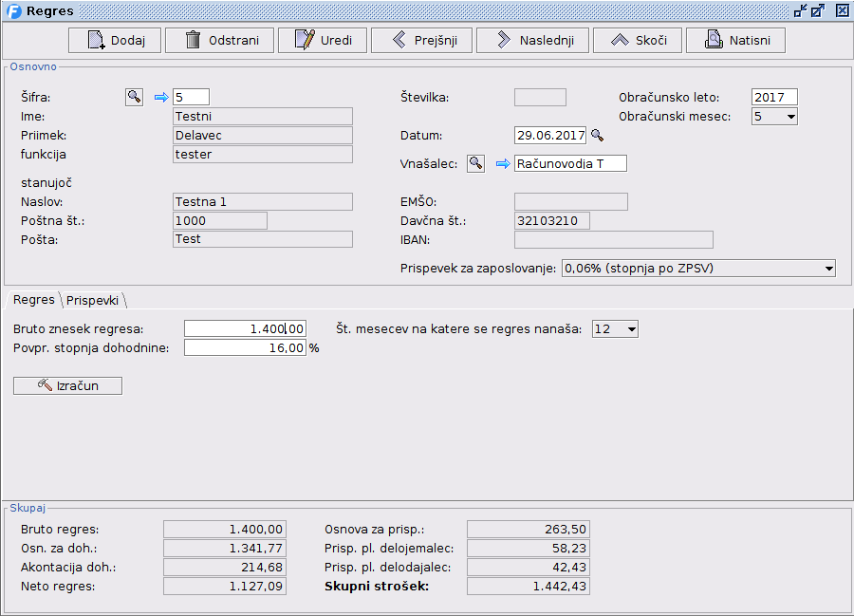Print using the Natisni button
The height and width of the screenshot is (616, 854).
click(x=735, y=40)
